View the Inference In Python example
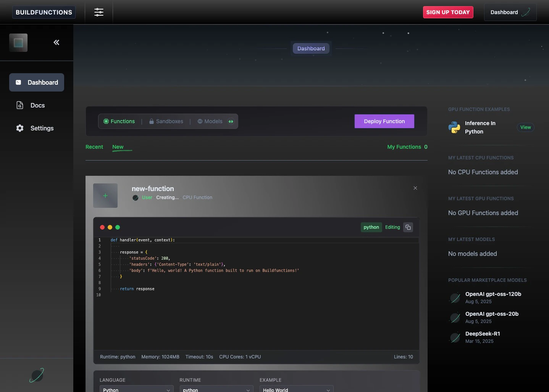549x392 pixels. [525, 127]
